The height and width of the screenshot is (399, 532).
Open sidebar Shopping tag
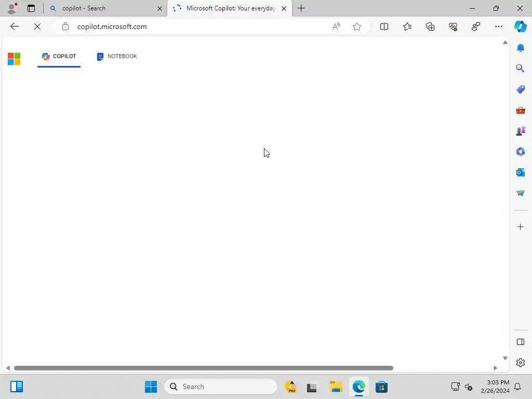[520, 89]
